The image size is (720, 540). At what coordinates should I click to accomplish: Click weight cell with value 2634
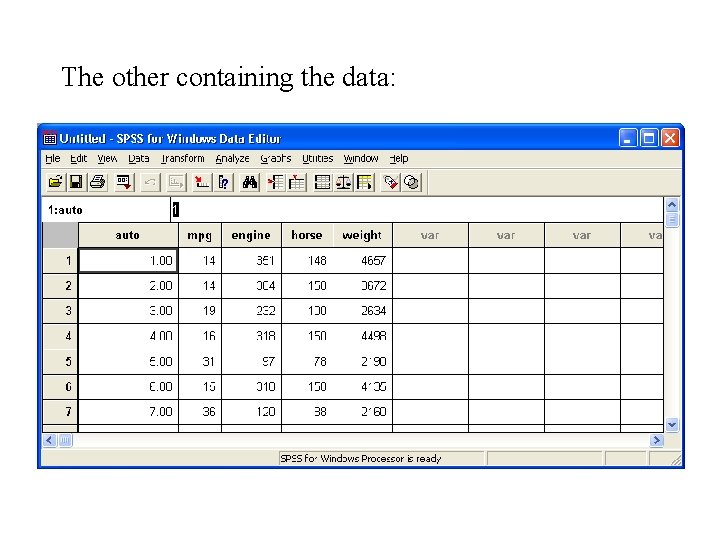point(362,311)
